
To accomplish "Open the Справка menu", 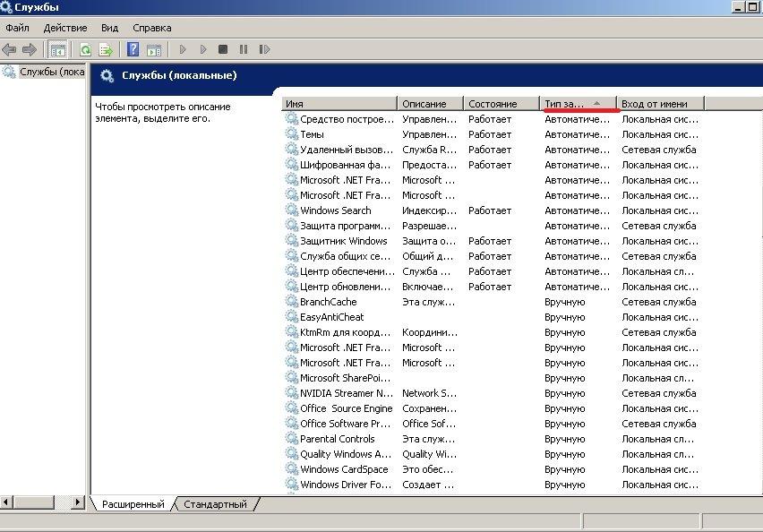I will 152,28.
